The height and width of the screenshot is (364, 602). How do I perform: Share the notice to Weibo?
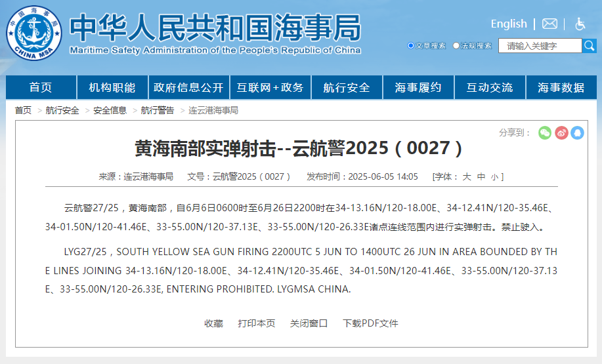[561, 132]
